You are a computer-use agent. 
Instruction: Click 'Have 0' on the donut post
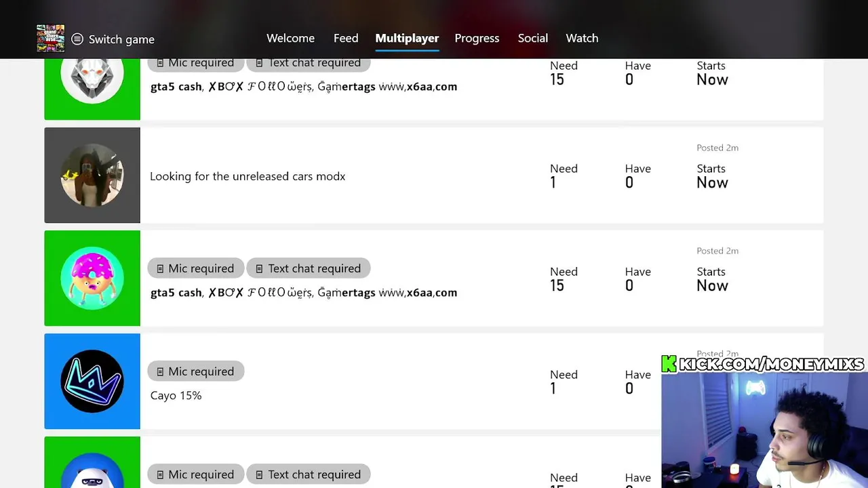pyautogui.click(x=637, y=279)
